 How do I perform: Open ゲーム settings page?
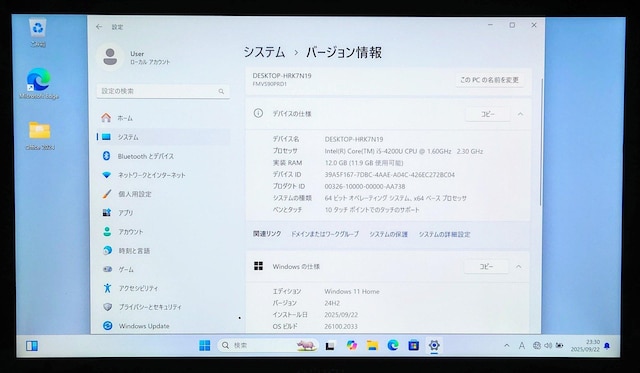coord(164,269)
